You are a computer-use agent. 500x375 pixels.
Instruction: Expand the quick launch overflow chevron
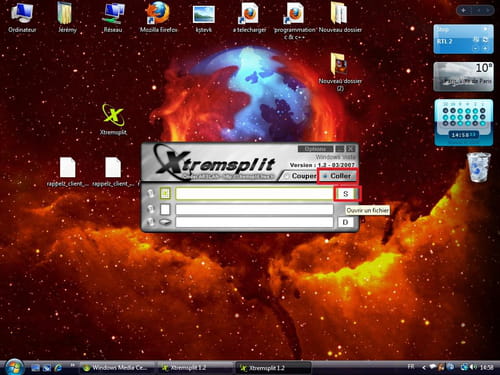point(72,365)
